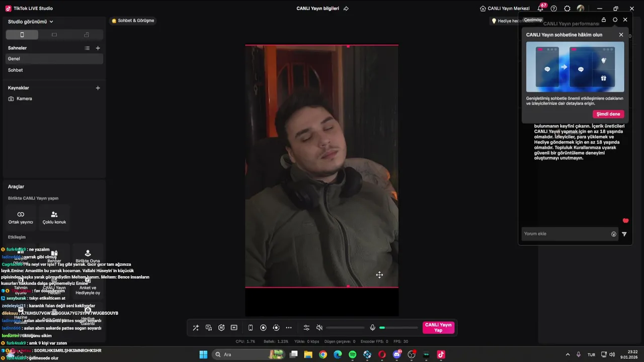Open the help question mark icon
This screenshot has height=362, width=644.
[554, 9]
